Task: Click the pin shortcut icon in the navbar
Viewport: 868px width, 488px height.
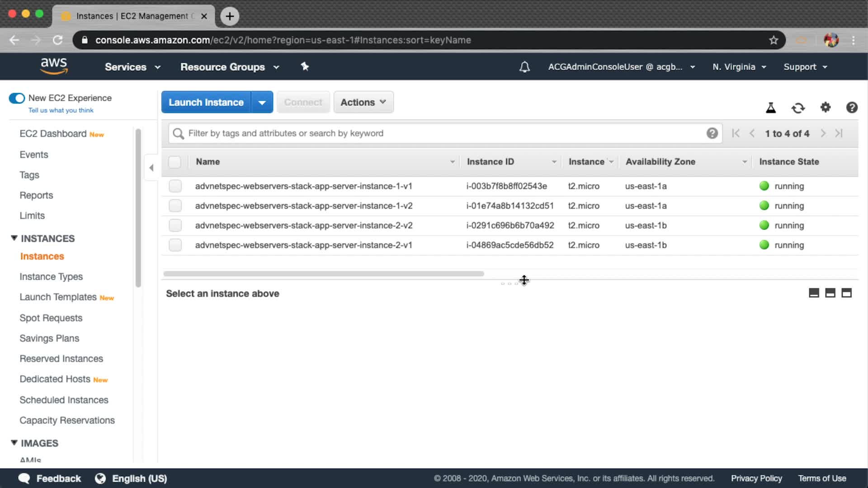Action: 305,67
